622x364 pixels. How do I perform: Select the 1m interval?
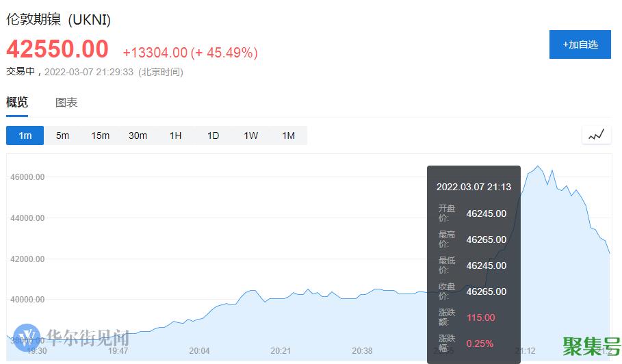tap(25, 135)
